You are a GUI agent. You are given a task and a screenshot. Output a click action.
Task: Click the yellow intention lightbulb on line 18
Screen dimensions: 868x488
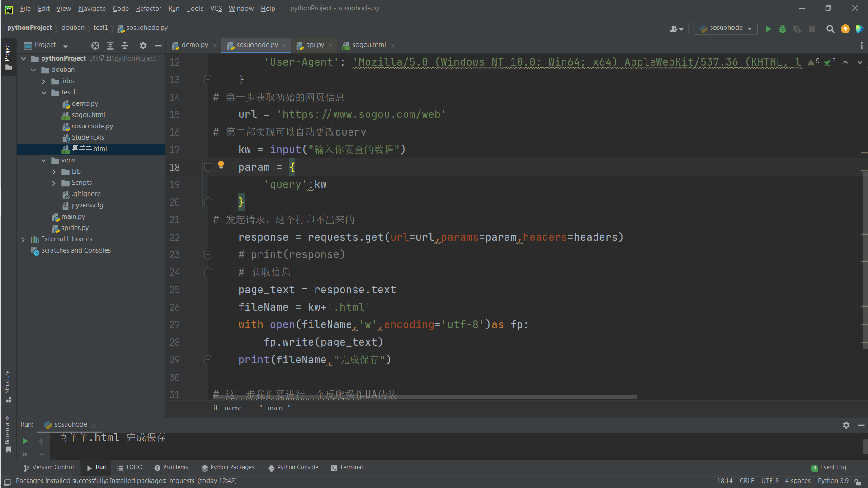click(x=221, y=165)
